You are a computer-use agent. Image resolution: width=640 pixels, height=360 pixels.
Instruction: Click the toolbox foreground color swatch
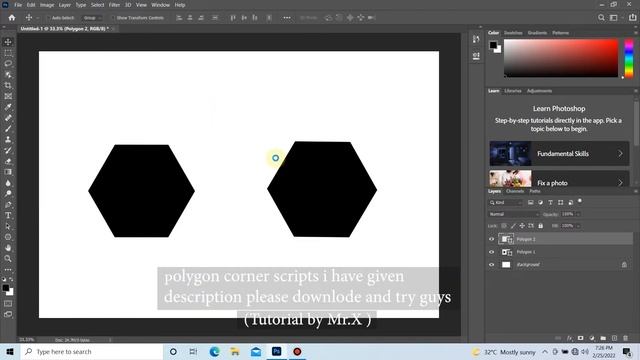click(6, 288)
